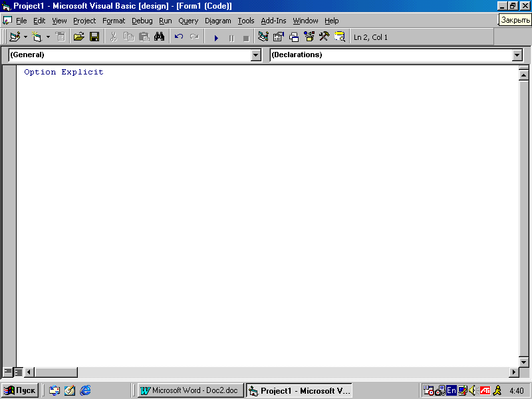This screenshot has width=532, height=399.
Task: Open Find with the binoculars icon
Action: 159,37
